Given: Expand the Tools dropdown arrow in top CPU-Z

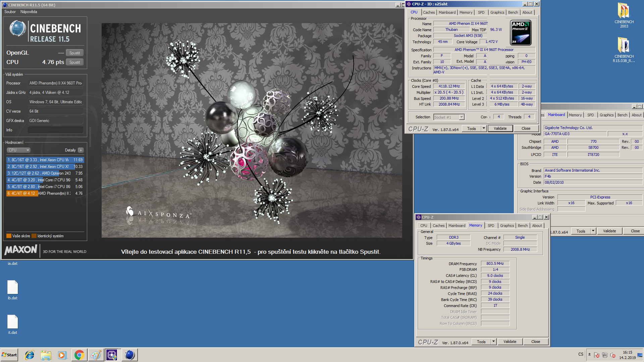Looking at the screenshot, I should [484, 128].
